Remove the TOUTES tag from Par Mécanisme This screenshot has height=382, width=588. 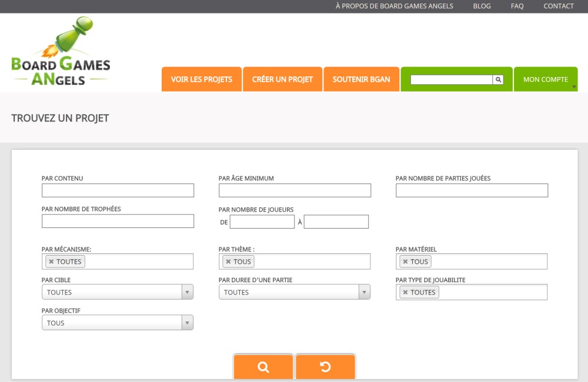(51, 262)
